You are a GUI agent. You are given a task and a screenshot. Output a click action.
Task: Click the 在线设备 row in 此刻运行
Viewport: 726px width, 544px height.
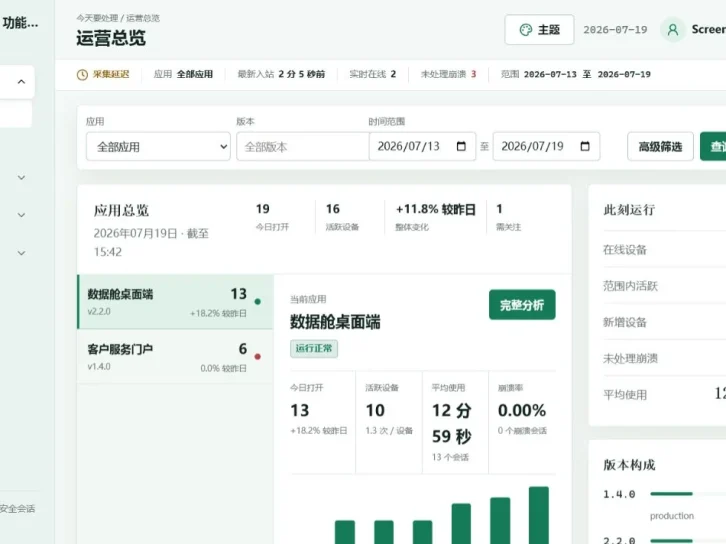[664, 250]
